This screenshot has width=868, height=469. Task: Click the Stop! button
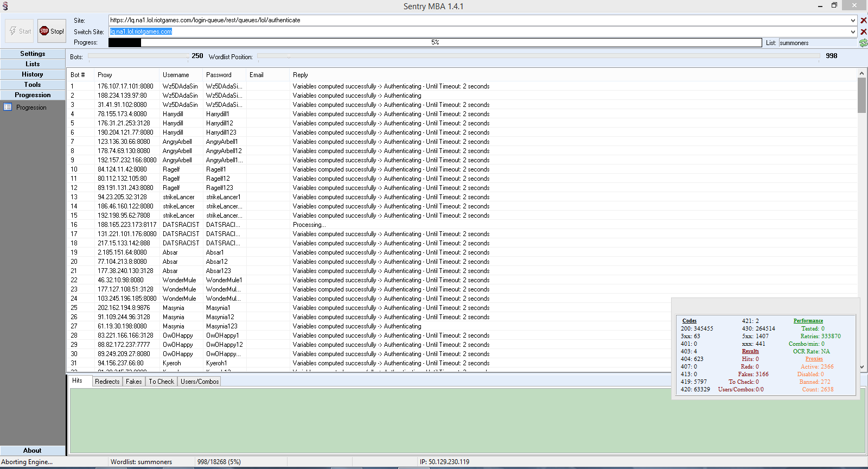52,31
